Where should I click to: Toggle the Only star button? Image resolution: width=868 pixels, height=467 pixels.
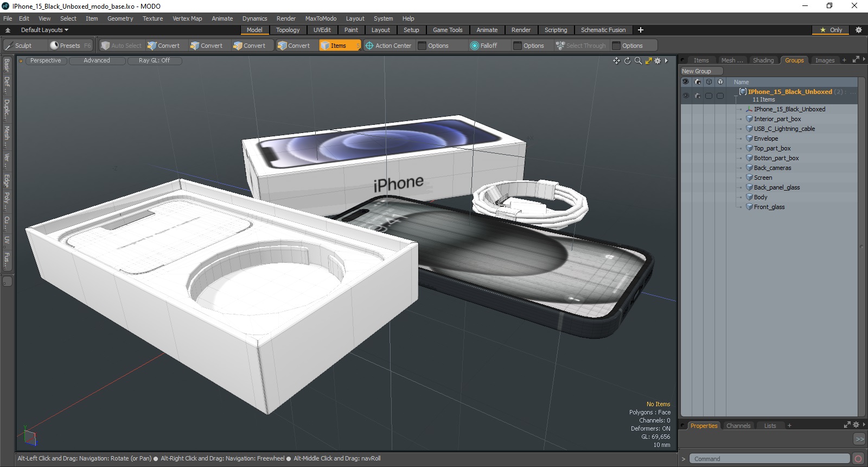831,30
